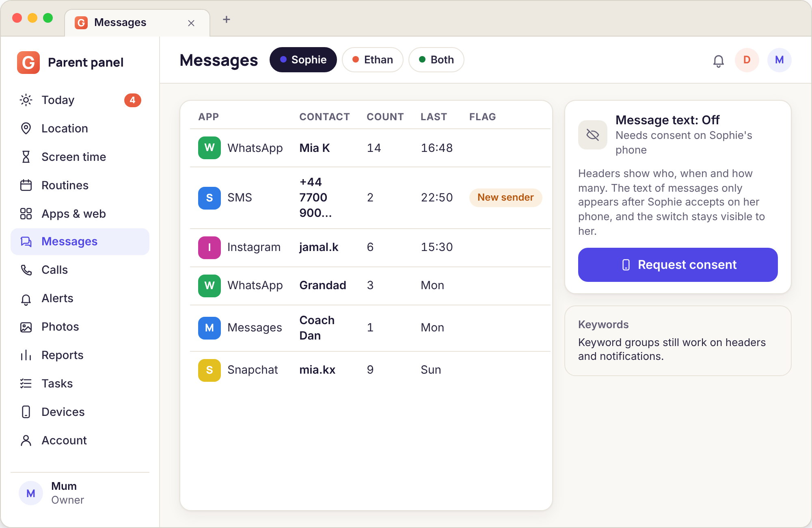The height and width of the screenshot is (528, 812).
Task: Open the jamal.k Instagram conversation
Action: click(x=370, y=247)
